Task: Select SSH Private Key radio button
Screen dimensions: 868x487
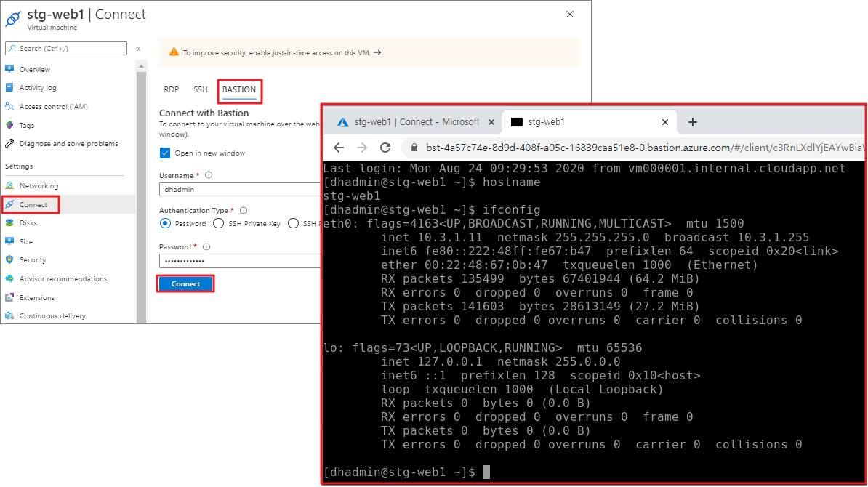Action: (x=219, y=224)
